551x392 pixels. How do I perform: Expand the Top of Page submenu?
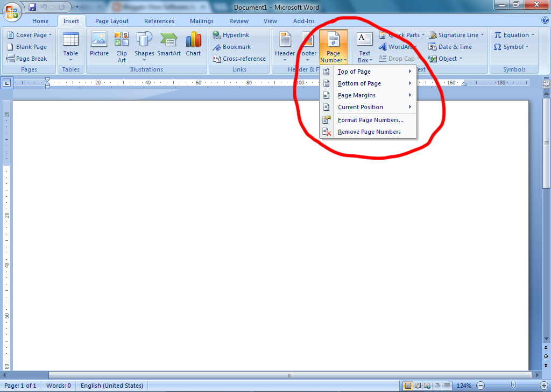pos(354,71)
